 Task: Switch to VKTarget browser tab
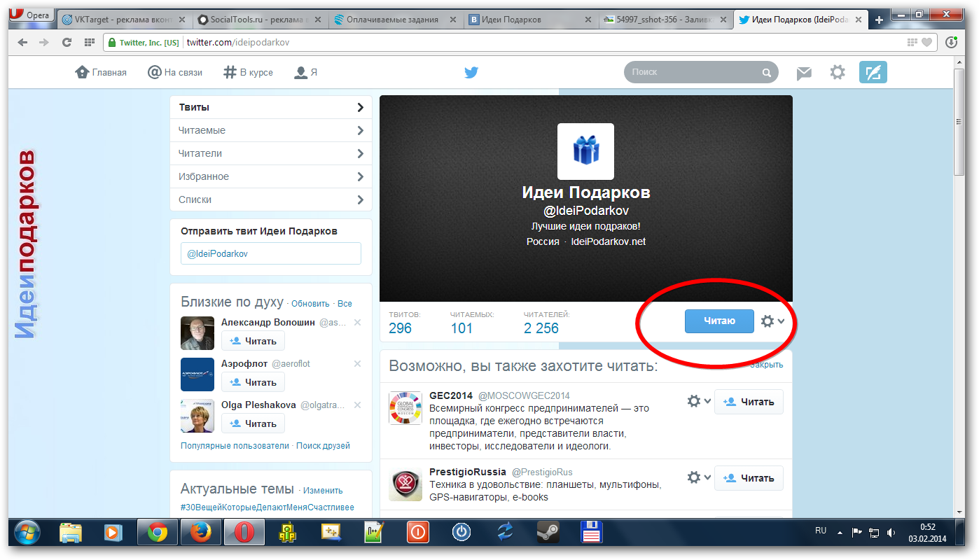point(123,20)
